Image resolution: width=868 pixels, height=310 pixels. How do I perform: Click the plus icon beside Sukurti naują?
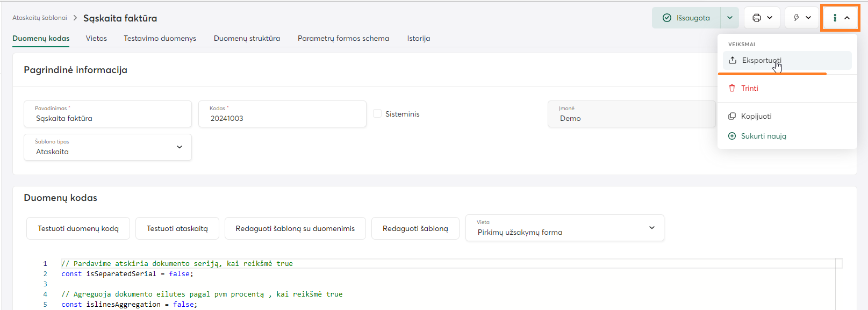click(732, 136)
